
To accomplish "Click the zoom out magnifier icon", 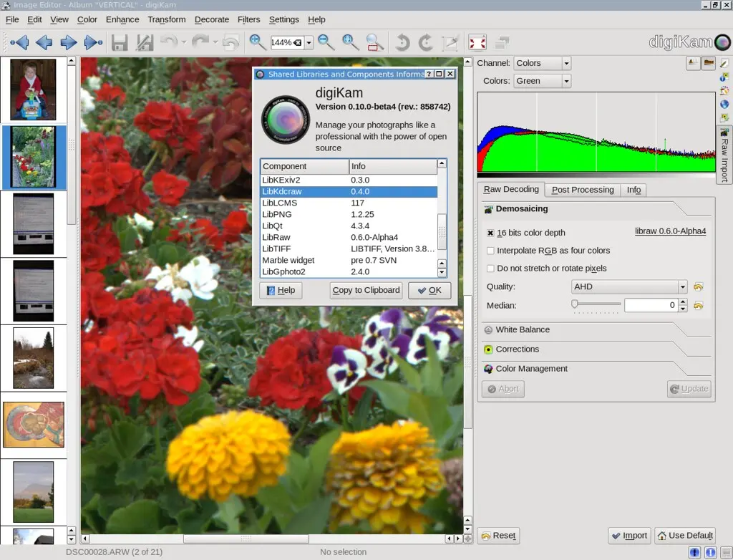I will pyautogui.click(x=326, y=42).
